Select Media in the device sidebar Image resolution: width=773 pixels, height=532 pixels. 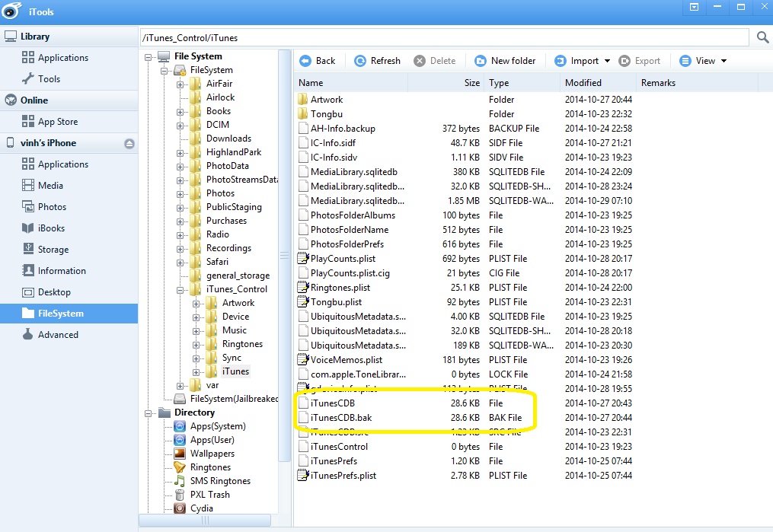[50, 186]
